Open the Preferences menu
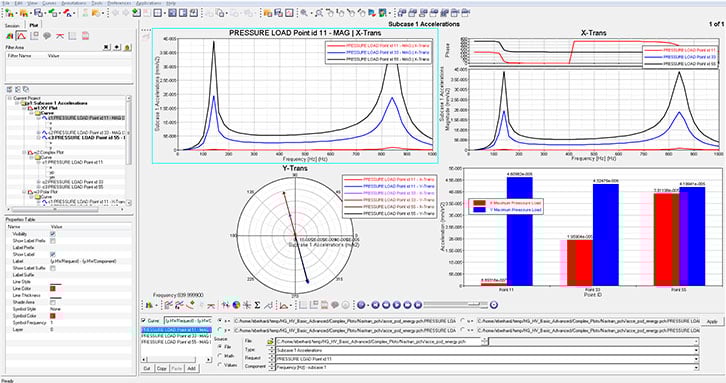The image size is (726, 383). 119,3
